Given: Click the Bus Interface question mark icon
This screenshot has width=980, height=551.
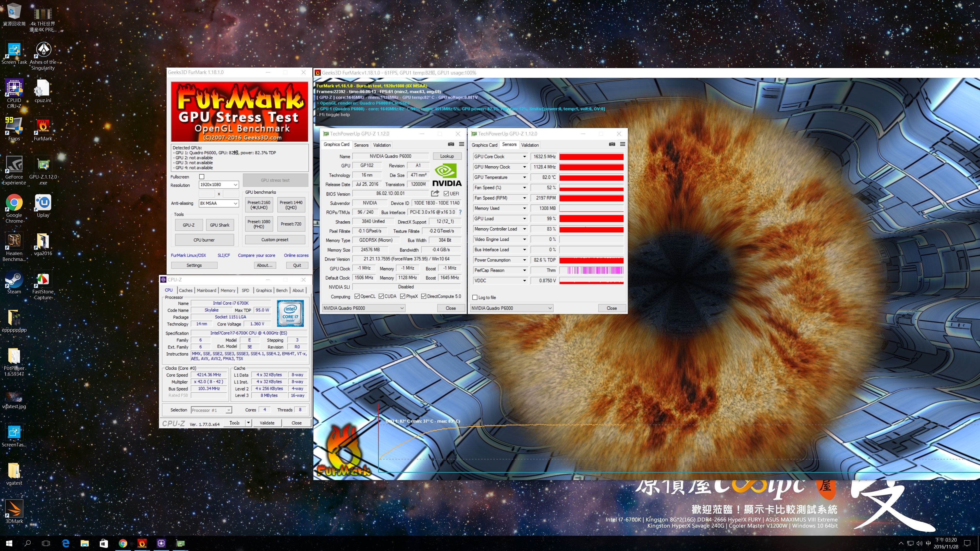Looking at the screenshot, I should point(460,212).
